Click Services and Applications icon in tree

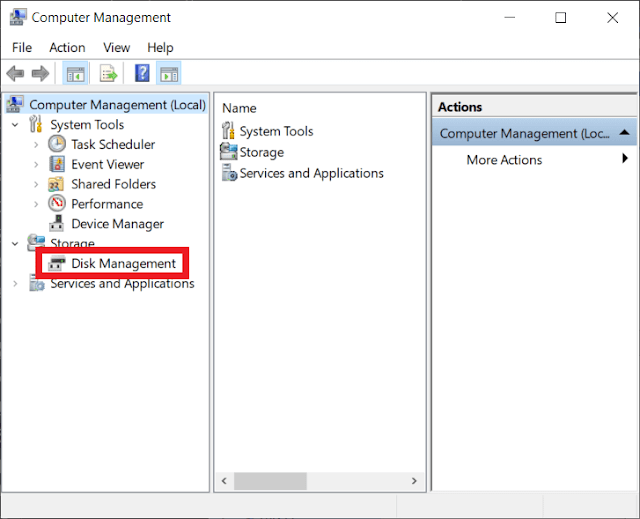pos(36,283)
